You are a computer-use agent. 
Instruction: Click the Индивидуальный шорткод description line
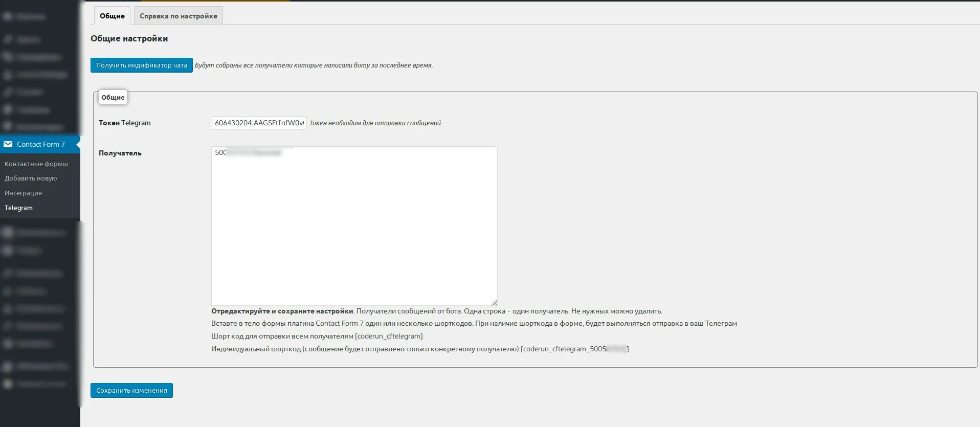pos(420,349)
